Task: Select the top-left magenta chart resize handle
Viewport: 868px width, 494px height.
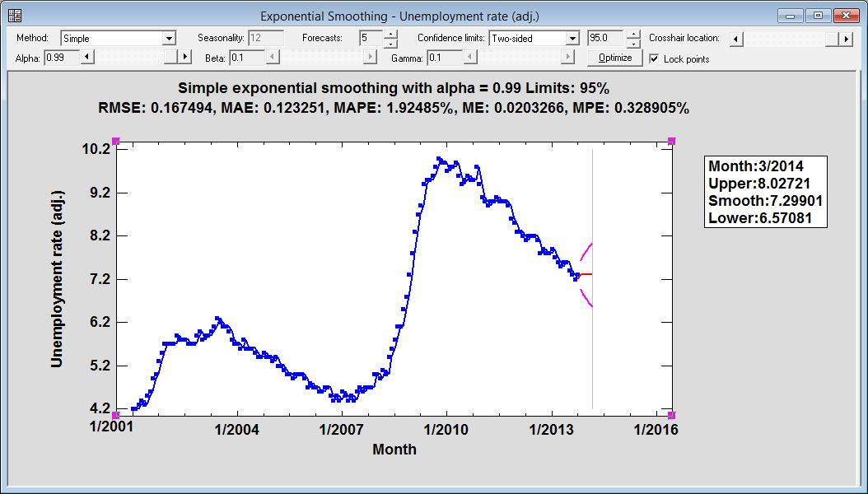Action: (116, 142)
